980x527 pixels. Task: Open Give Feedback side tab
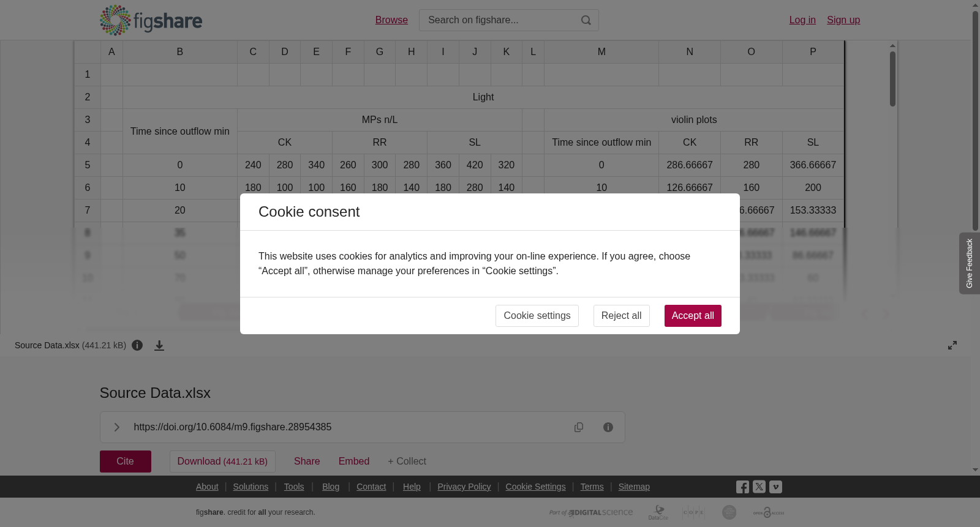[970, 263]
